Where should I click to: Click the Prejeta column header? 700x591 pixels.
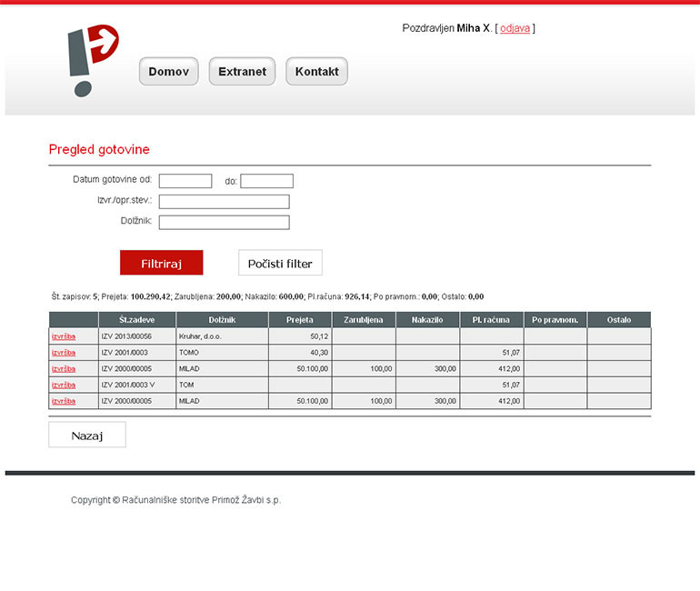[x=300, y=320]
